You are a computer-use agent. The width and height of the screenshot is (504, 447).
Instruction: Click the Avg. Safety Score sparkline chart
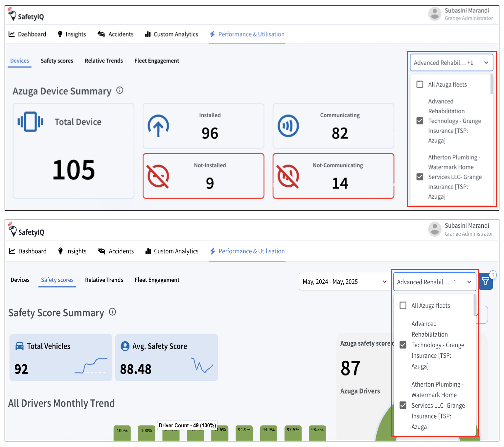(x=202, y=365)
